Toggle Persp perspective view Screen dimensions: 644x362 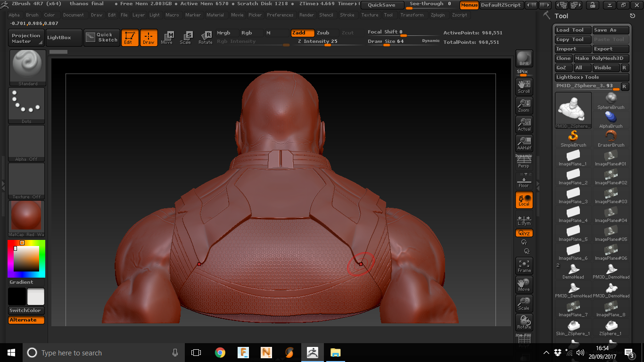[x=524, y=162]
